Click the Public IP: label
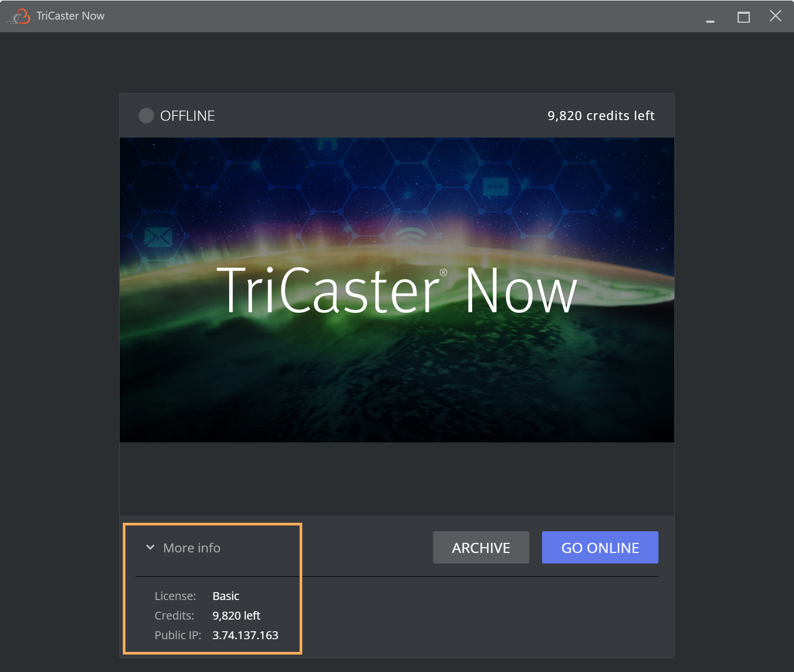Image resolution: width=794 pixels, height=672 pixels. click(x=178, y=635)
